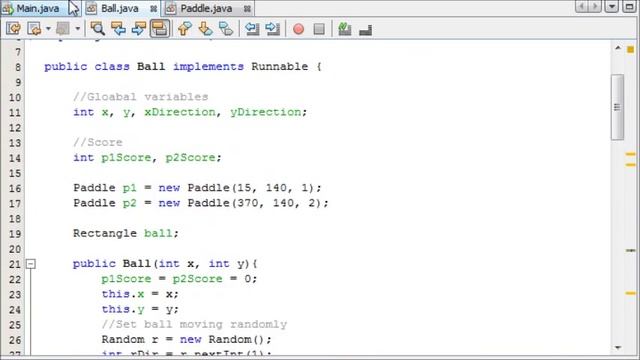Click the '//Score' comment
Viewport: 640px width, 360px height.
[x=98, y=142]
